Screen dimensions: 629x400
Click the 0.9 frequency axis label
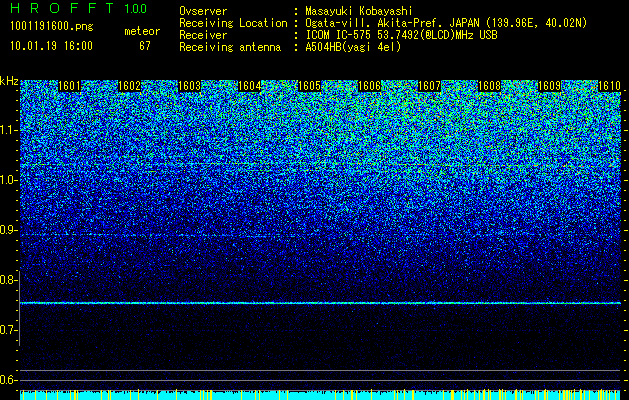click(x=8, y=230)
